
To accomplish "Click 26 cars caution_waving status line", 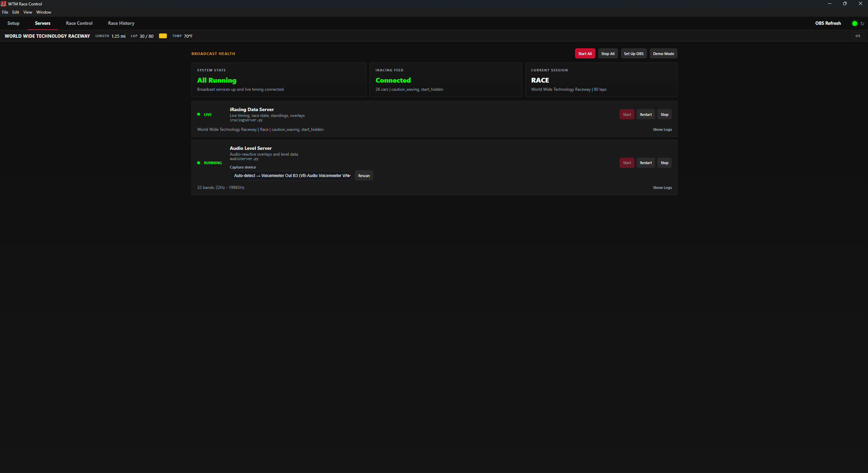I will 409,89.
